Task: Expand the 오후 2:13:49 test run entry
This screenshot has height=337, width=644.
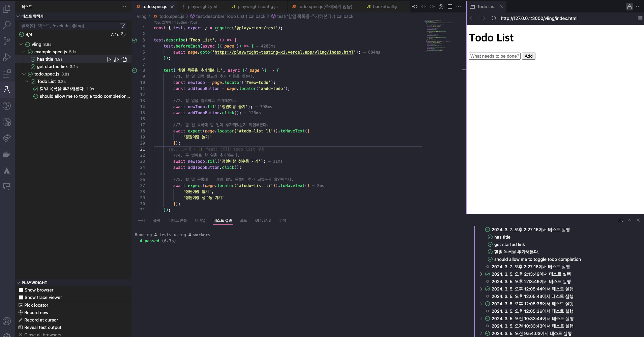Action: [x=481, y=274]
